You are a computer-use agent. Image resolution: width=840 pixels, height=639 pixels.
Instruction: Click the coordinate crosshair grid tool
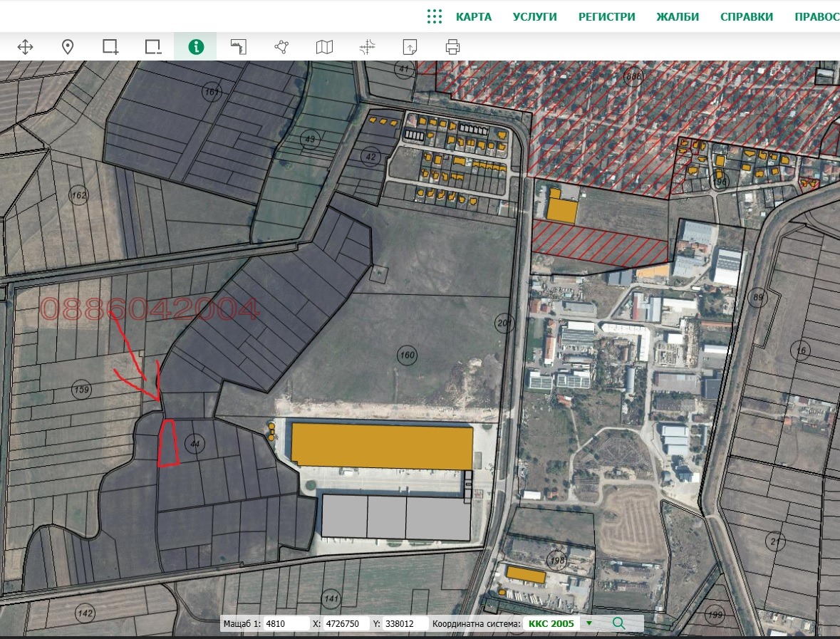pyautogui.click(x=367, y=47)
